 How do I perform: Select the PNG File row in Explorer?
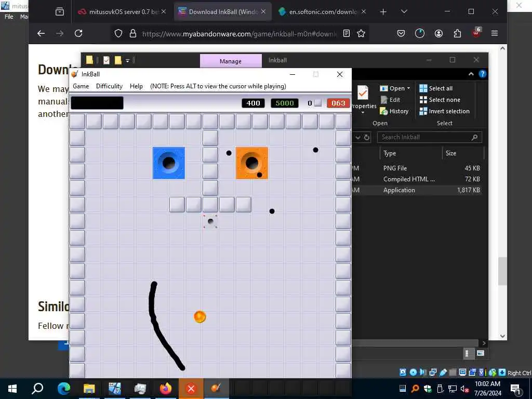(x=416, y=168)
